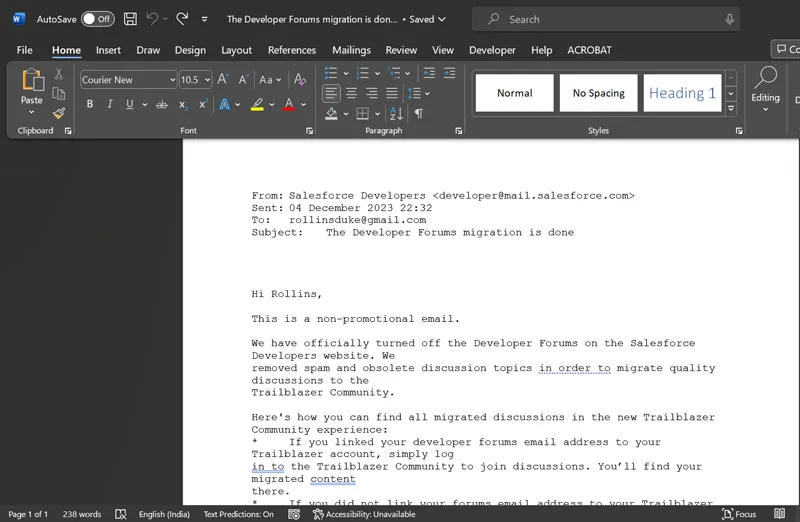Click the Save icon in title bar
This screenshot has height=522, width=800.
132,19
